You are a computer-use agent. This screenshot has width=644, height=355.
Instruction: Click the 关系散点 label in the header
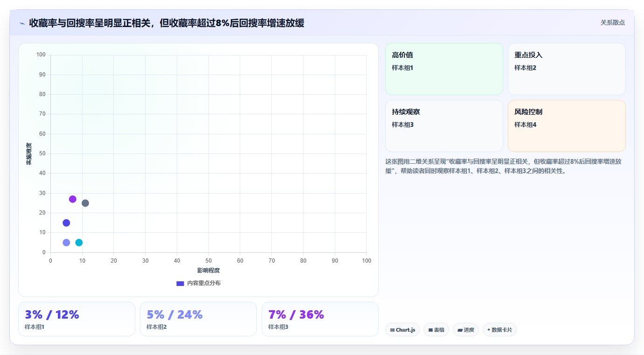612,22
